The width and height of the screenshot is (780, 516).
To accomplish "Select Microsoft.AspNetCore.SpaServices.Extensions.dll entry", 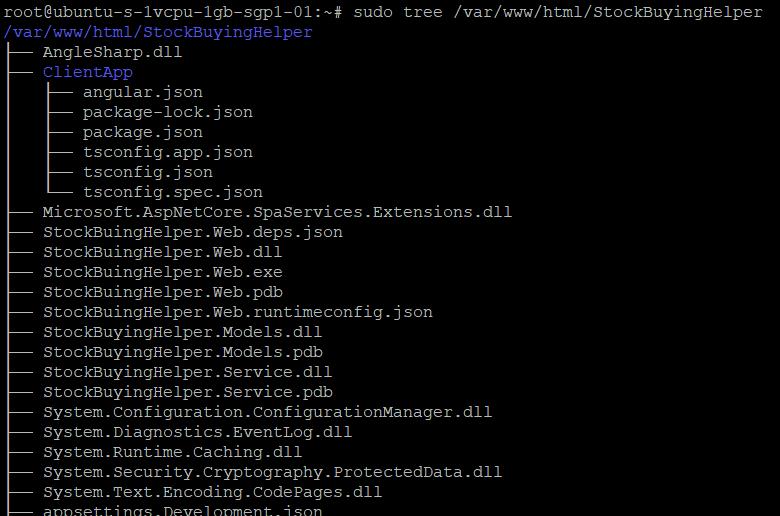I will click(x=277, y=212).
